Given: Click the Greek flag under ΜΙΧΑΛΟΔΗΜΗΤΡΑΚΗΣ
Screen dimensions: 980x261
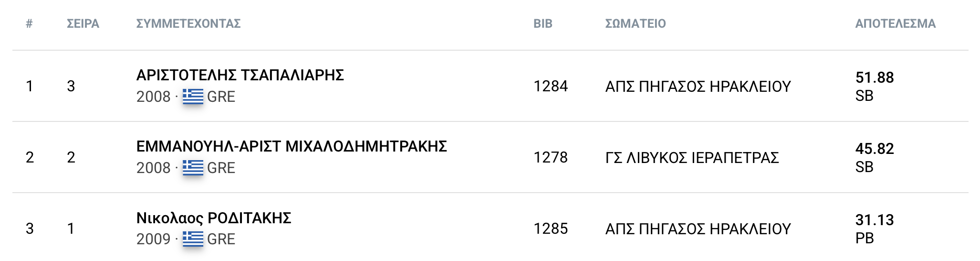Looking at the screenshot, I should pos(193,168).
